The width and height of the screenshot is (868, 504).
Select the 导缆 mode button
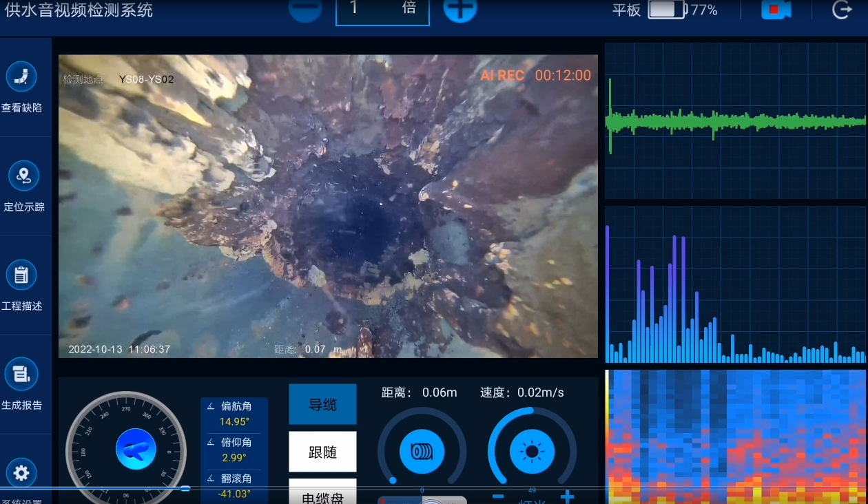point(322,404)
